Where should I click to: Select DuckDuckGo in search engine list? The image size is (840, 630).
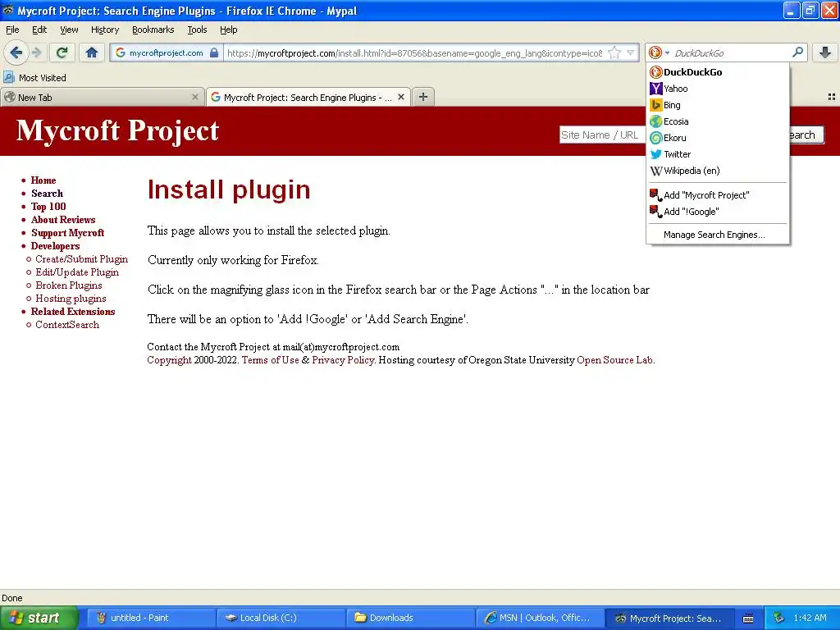(x=718, y=72)
